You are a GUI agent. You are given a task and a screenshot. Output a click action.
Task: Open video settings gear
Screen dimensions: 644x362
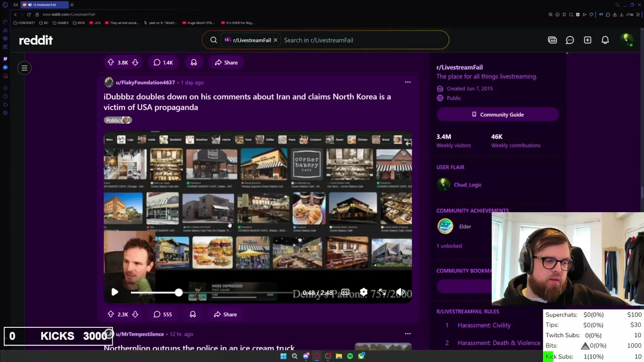(363, 292)
